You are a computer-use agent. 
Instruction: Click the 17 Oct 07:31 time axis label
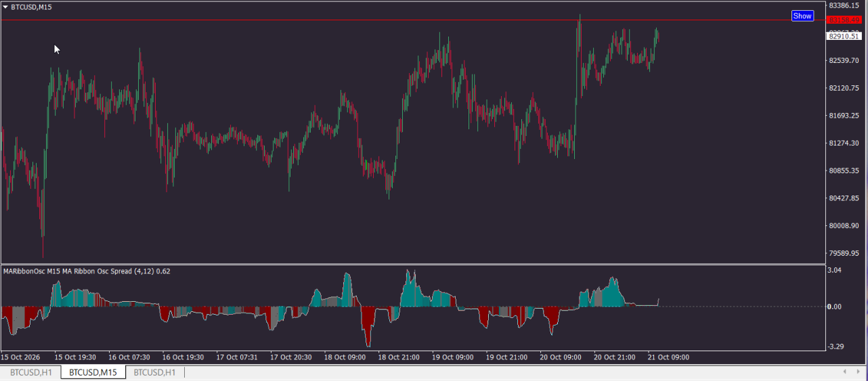[237, 357]
